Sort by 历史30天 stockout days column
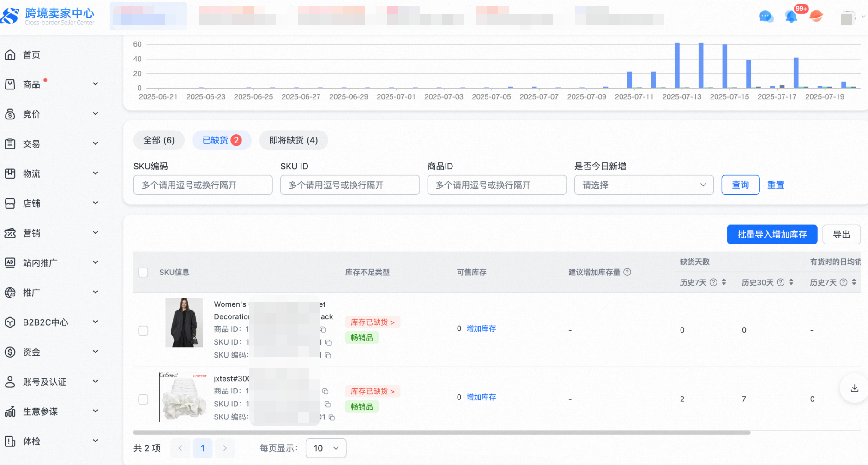 (791, 282)
